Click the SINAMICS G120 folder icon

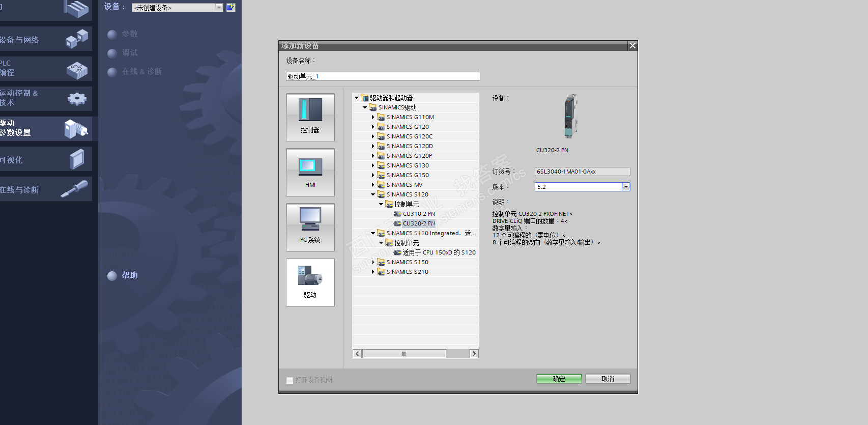(381, 127)
